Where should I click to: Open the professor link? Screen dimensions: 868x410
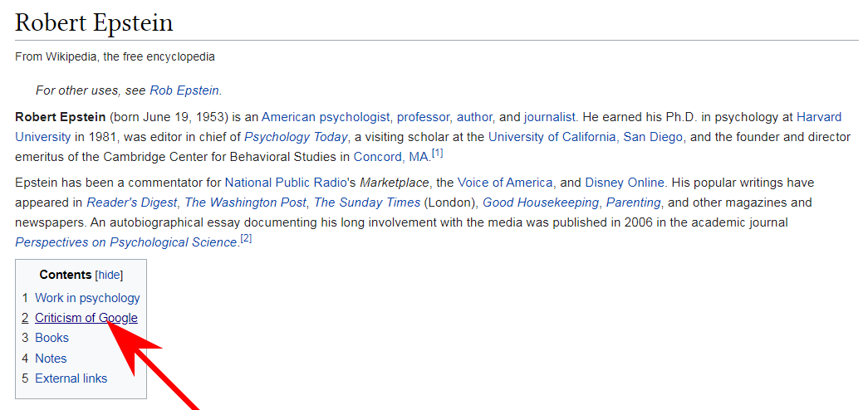point(424,117)
